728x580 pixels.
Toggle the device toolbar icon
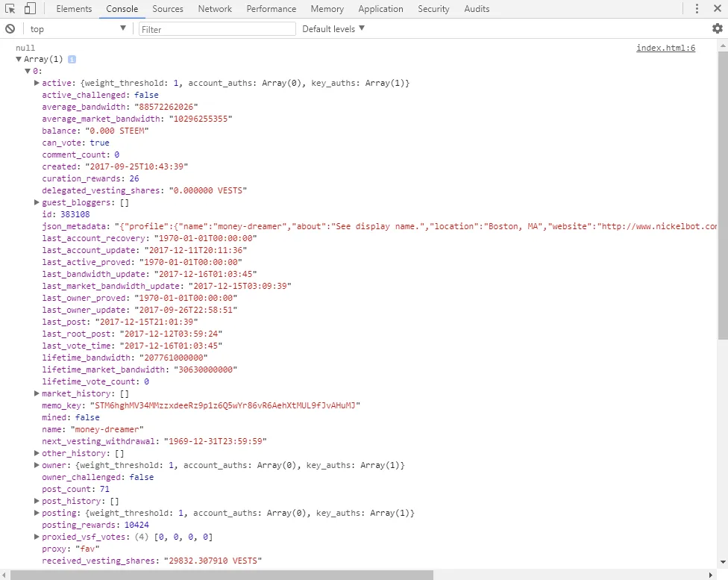(x=30, y=9)
